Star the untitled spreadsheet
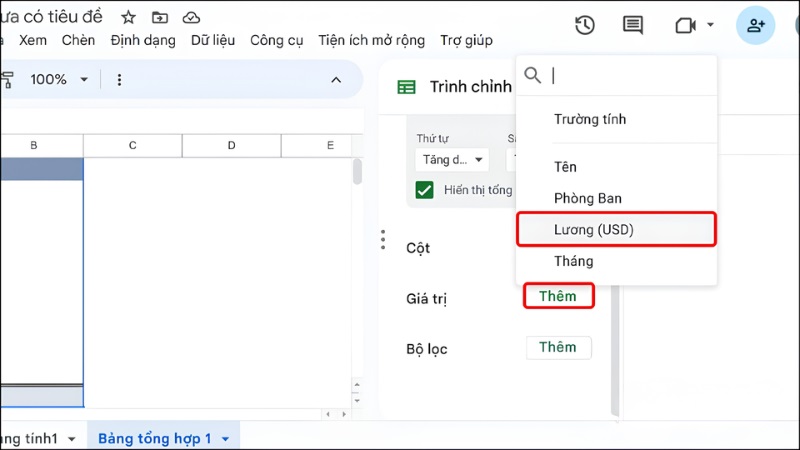This screenshot has width=800, height=450. click(128, 18)
